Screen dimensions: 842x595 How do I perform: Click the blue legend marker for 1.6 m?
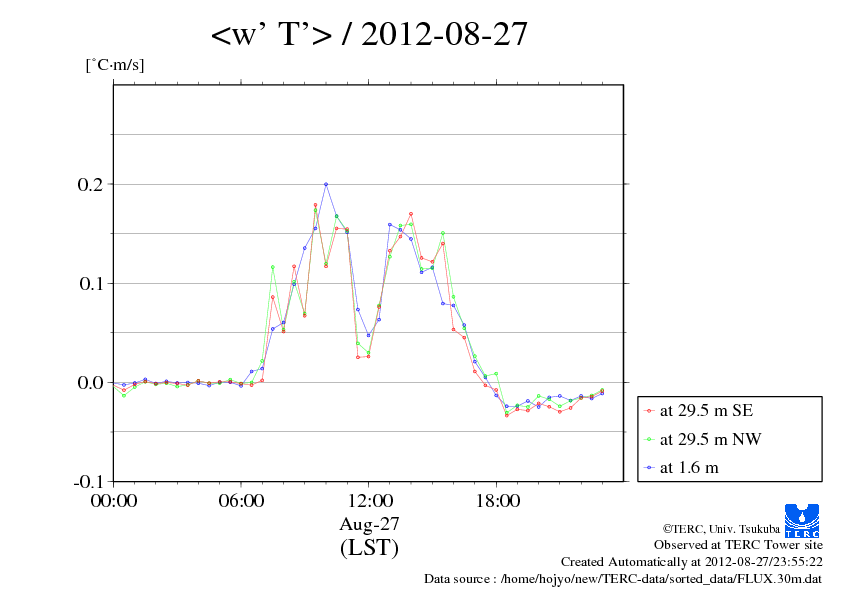650,468
